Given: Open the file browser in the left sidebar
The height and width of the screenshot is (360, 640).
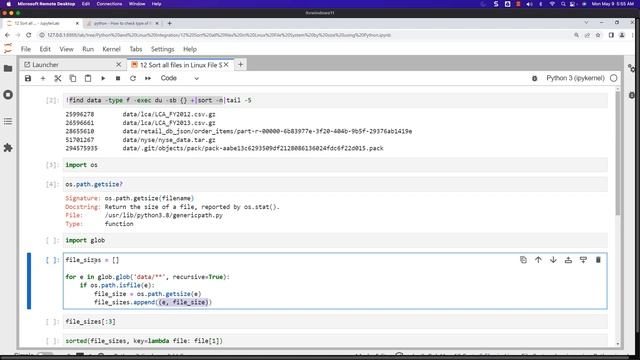Looking at the screenshot, I should [x=8, y=68].
